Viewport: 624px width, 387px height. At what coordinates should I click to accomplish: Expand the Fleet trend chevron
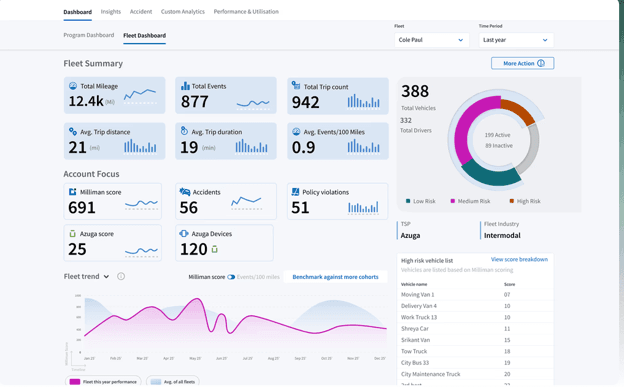tap(106, 276)
